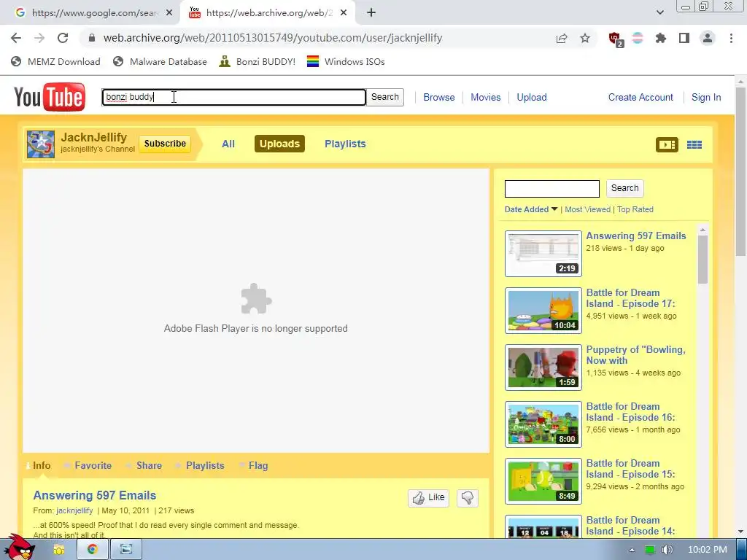
Task: Open the Chrome profile avatar
Action: 708,38
